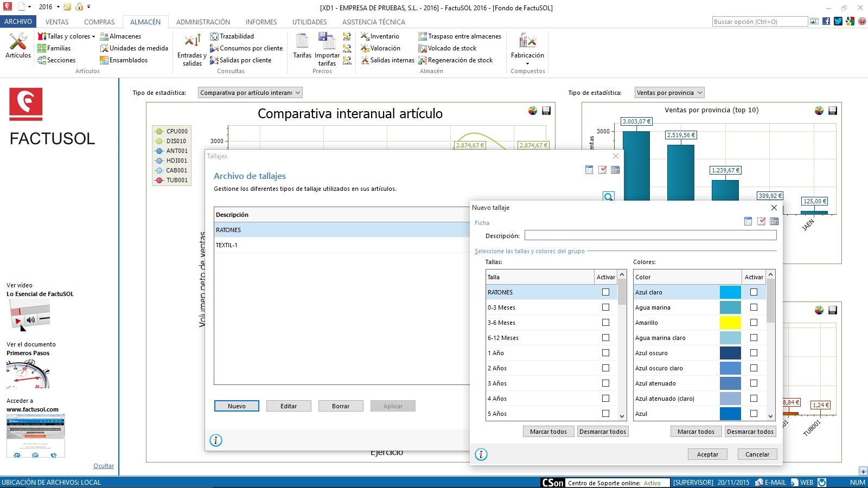Click the info icon in Tallajes window
The width and height of the screenshot is (868, 488).
[x=216, y=440]
